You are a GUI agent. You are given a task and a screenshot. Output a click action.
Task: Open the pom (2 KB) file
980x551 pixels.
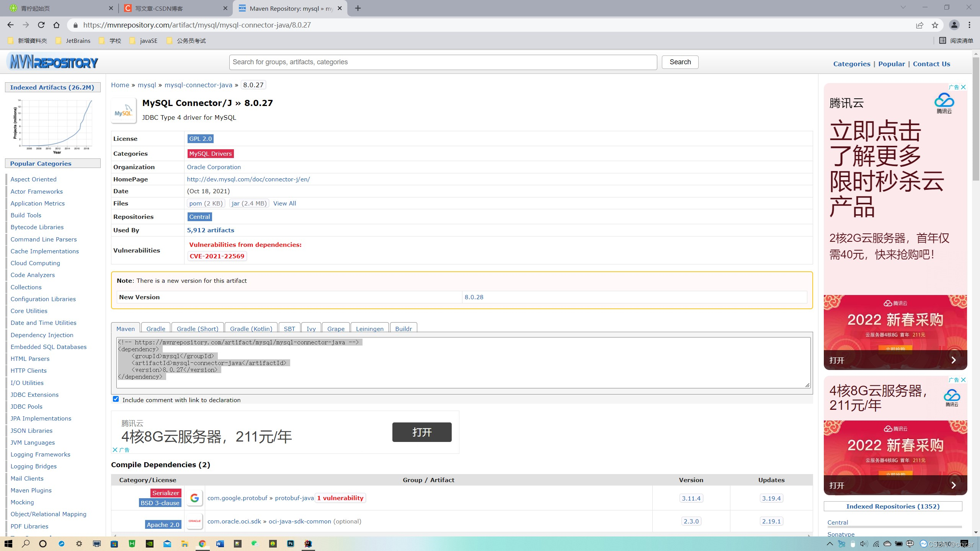206,203
